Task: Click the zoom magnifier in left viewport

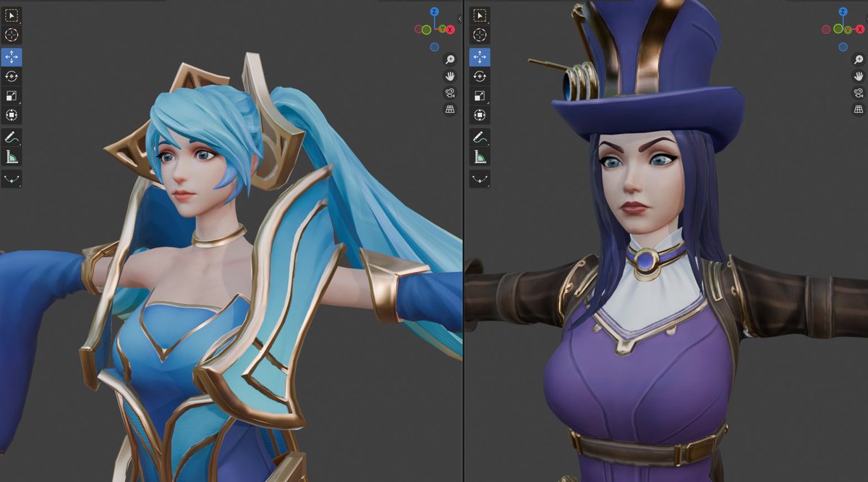Action: 450,59
